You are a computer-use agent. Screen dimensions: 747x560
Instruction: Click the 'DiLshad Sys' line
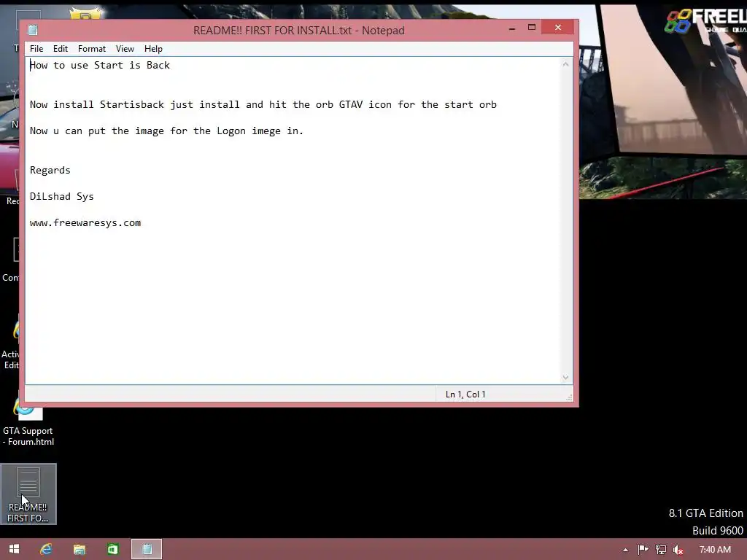click(61, 196)
